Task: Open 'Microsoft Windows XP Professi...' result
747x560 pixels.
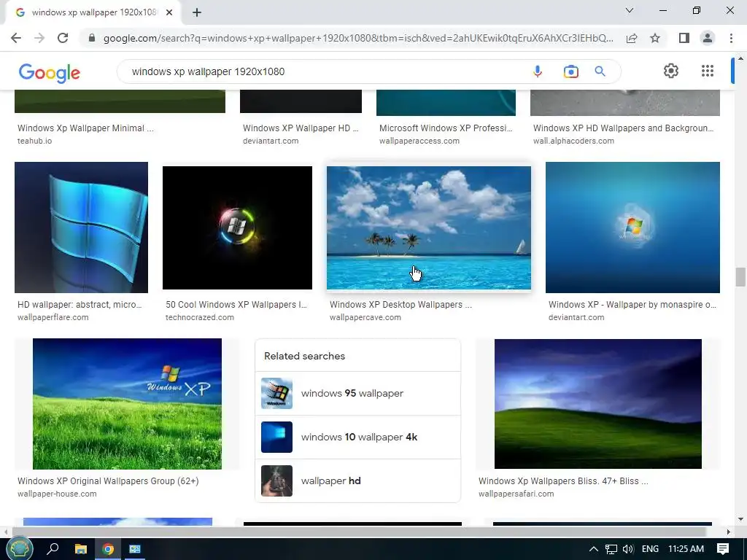Action: 446,128
